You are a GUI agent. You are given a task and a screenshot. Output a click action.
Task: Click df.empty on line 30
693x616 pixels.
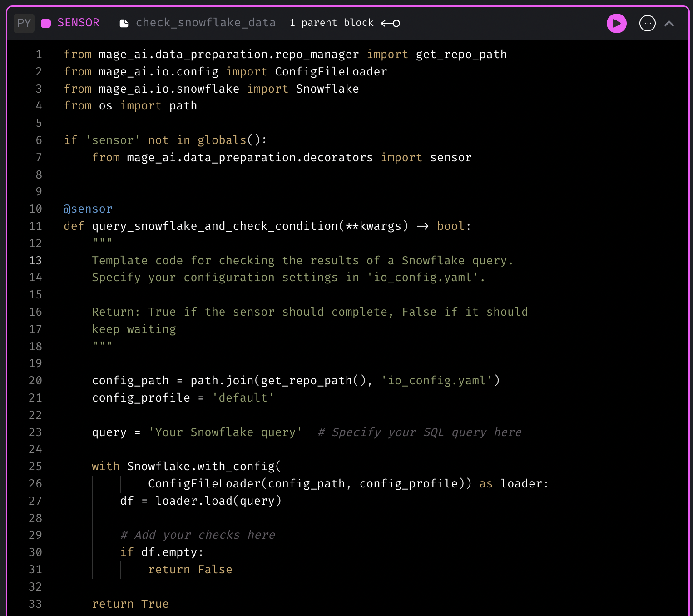[x=169, y=552]
